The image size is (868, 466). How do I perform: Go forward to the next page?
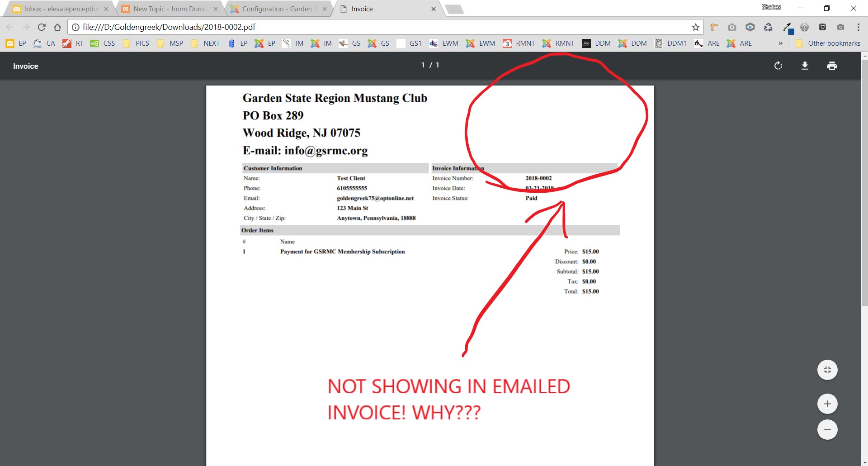click(x=26, y=27)
